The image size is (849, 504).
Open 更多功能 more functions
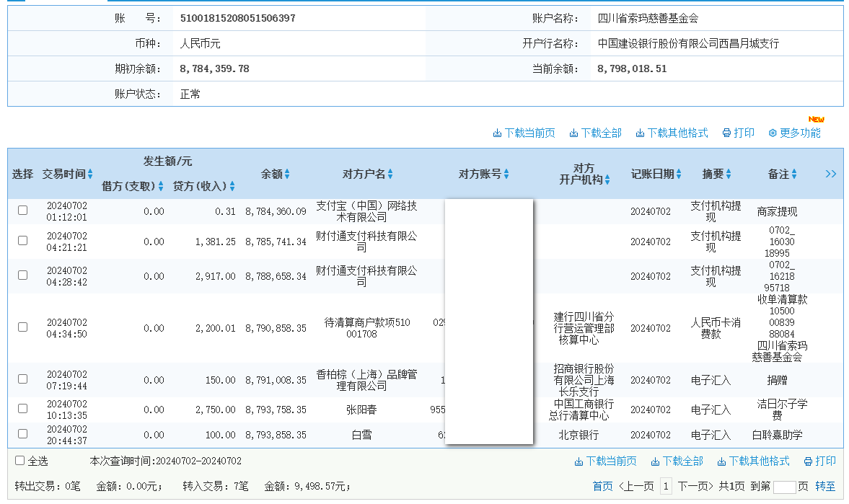(795, 133)
